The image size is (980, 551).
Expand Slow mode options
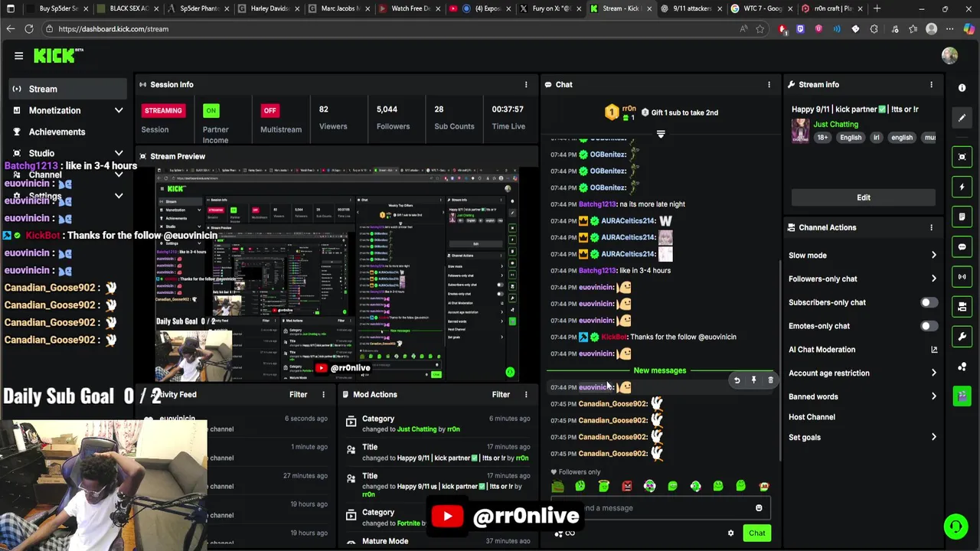click(934, 256)
